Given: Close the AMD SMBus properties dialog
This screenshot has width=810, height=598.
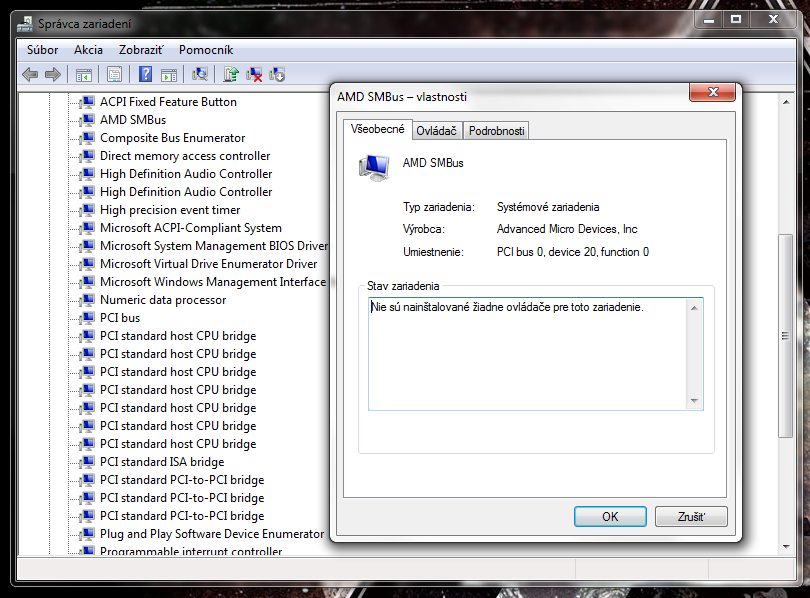Looking at the screenshot, I should (712, 92).
